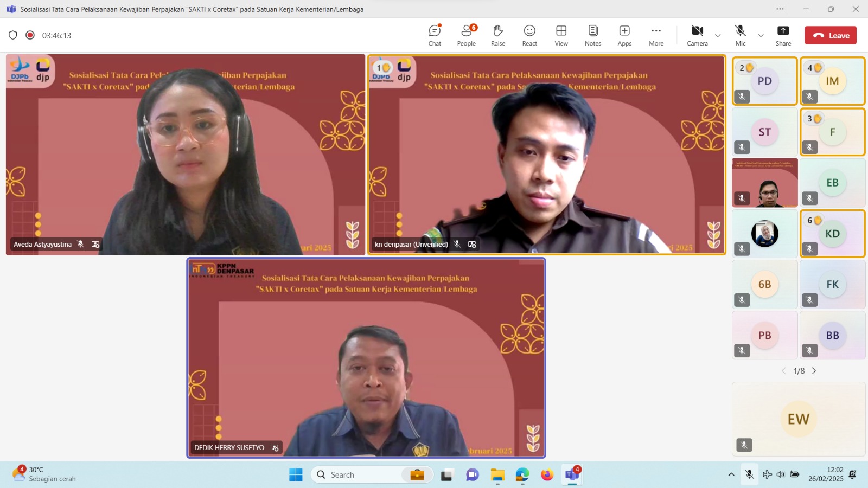Open the Apps panel

pos(624,36)
